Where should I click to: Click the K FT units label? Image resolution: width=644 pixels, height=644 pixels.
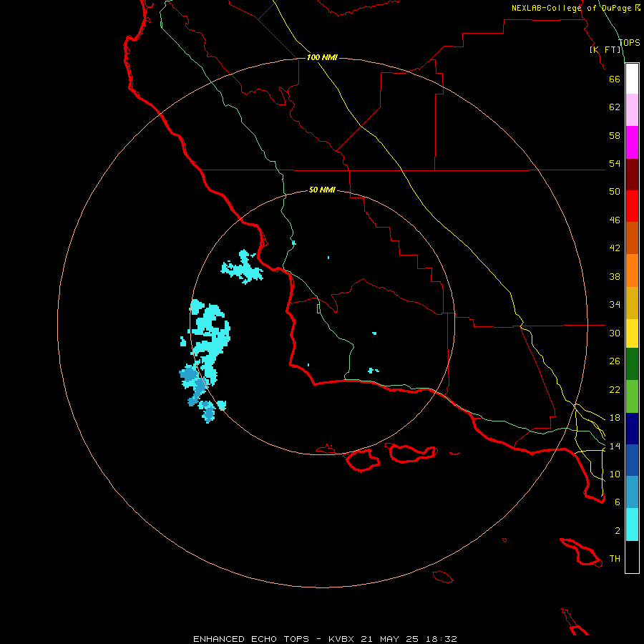click(605, 50)
